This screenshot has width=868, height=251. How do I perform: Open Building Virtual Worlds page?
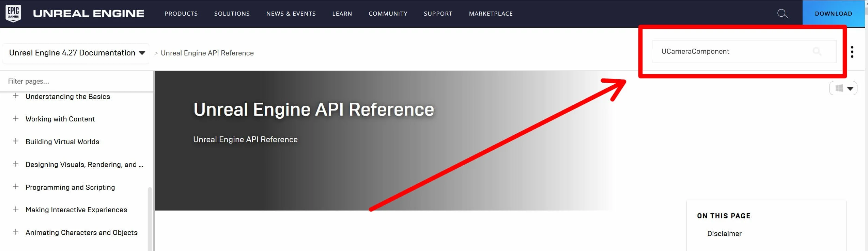pyautogui.click(x=62, y=142)
